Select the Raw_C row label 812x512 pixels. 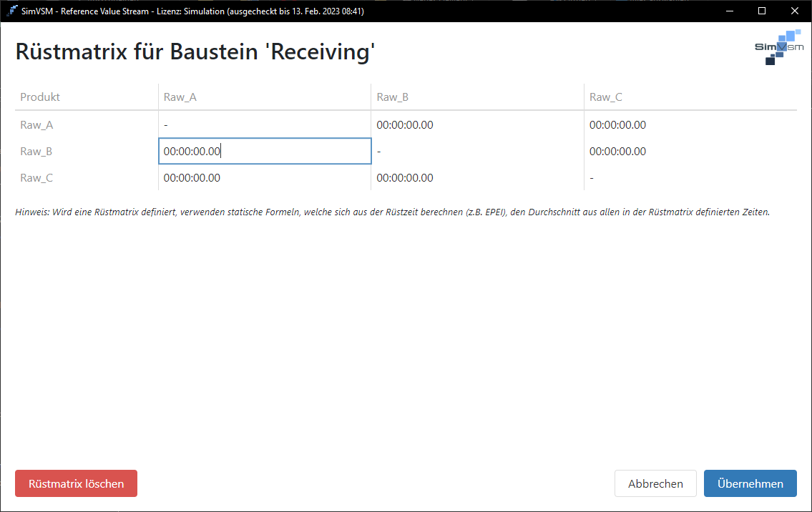click(x=36, y=178)
